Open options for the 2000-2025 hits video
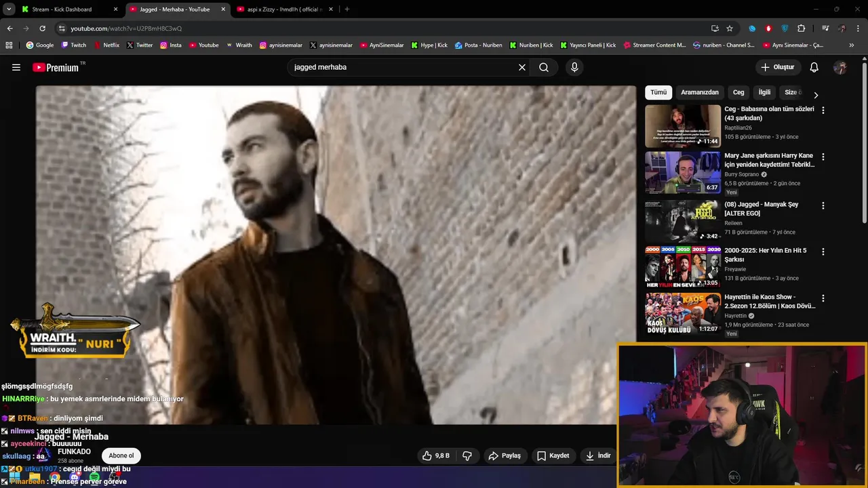 pos(823,251)
